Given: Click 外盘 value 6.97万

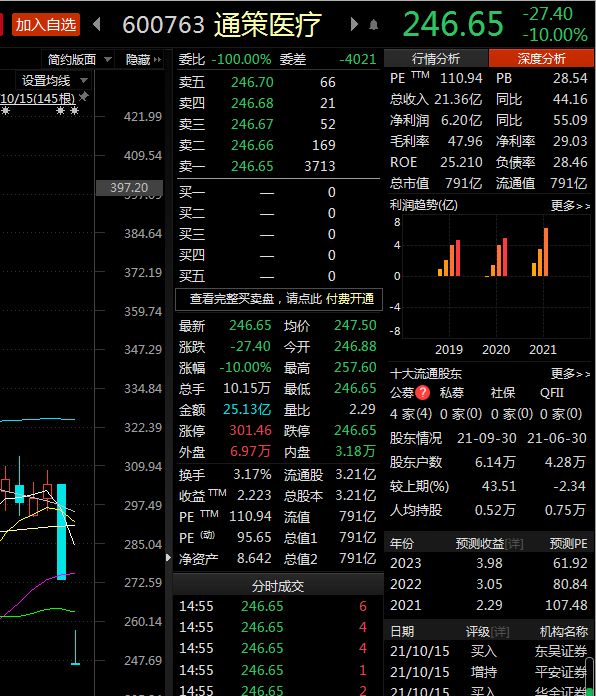Looking at the screenshot, I should pos(250,451).
